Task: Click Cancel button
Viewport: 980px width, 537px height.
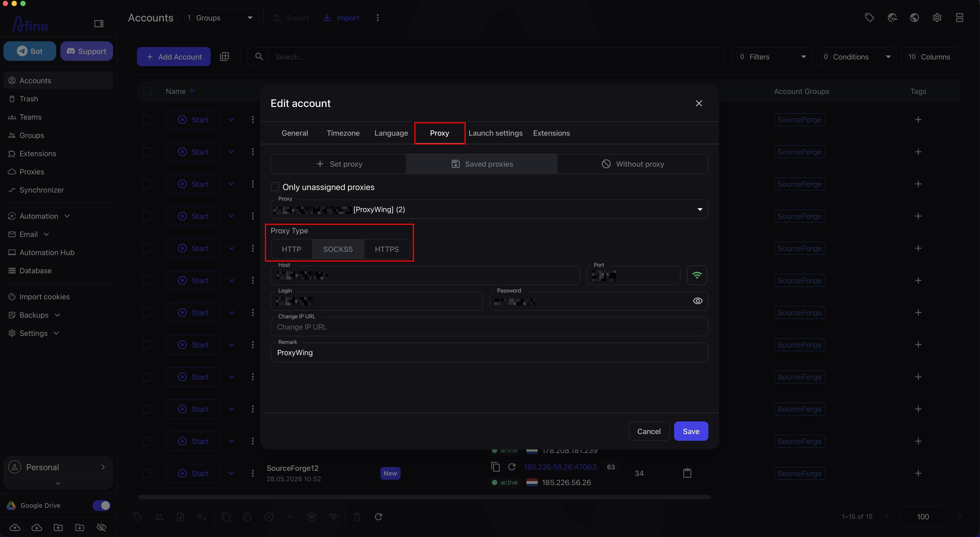Action: coord(649,431)
